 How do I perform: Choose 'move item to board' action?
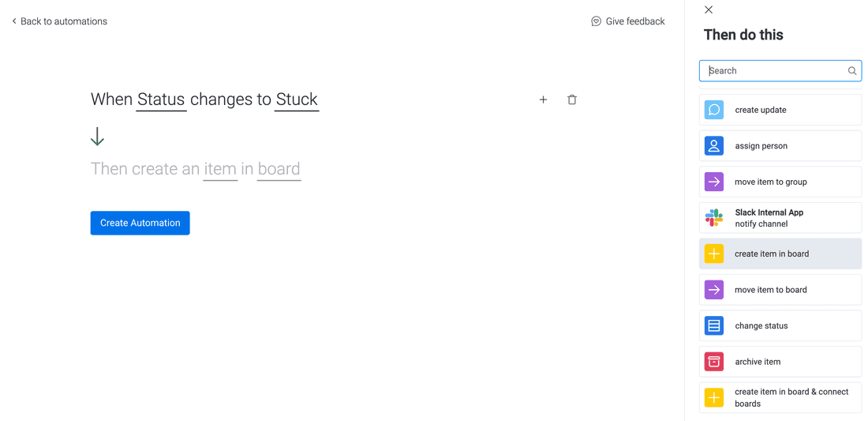[x=780, y=290]
